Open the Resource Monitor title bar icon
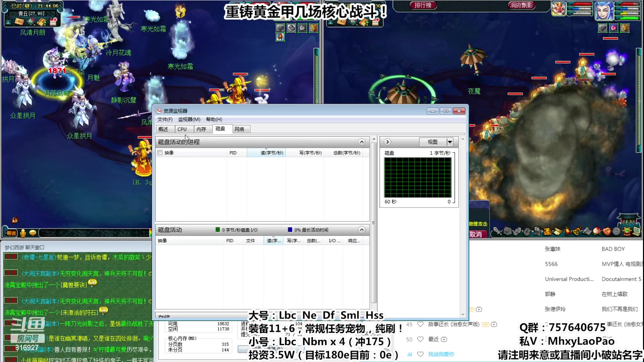Screen dimensions: 644x362 [x=159, y=111]
